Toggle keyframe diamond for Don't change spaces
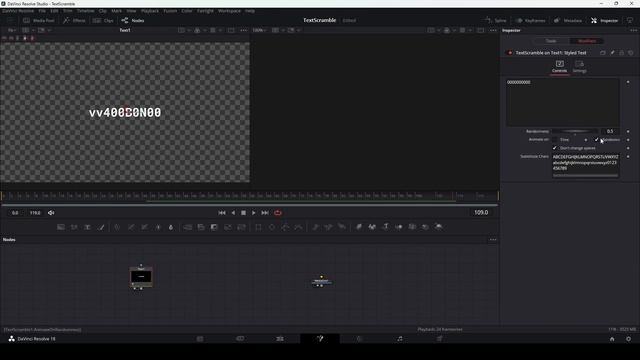The height and width of the screenshot is (360, 640). coord(628,148)
